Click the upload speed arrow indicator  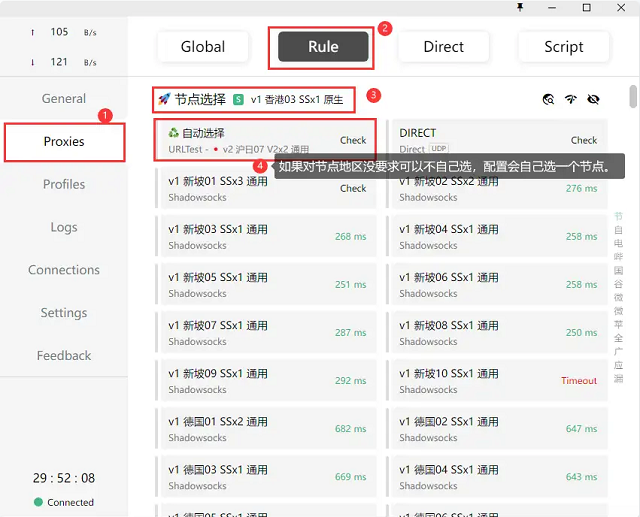tap(33, 32)
